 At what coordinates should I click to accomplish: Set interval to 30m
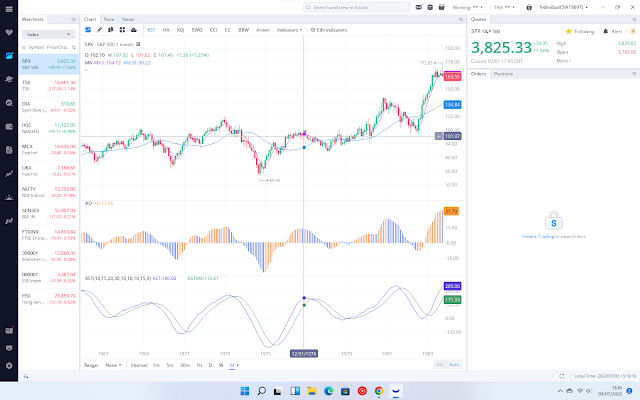[185, 365]
